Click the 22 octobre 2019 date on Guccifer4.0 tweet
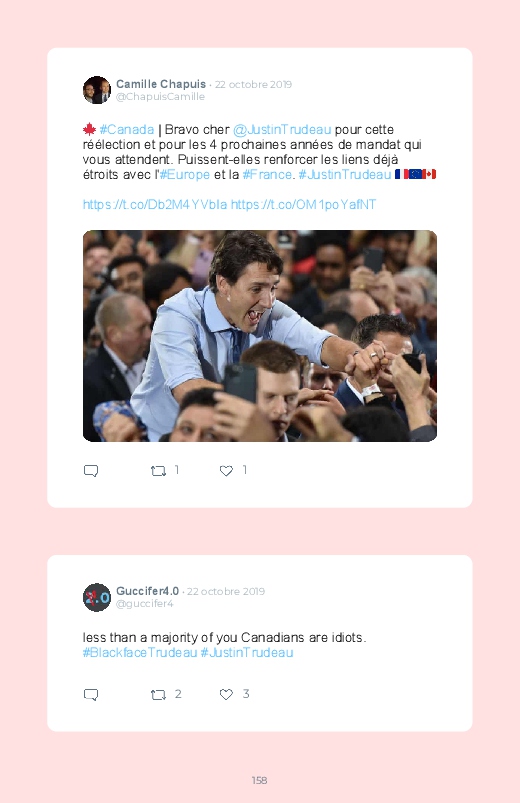 (x=226, y=591)
